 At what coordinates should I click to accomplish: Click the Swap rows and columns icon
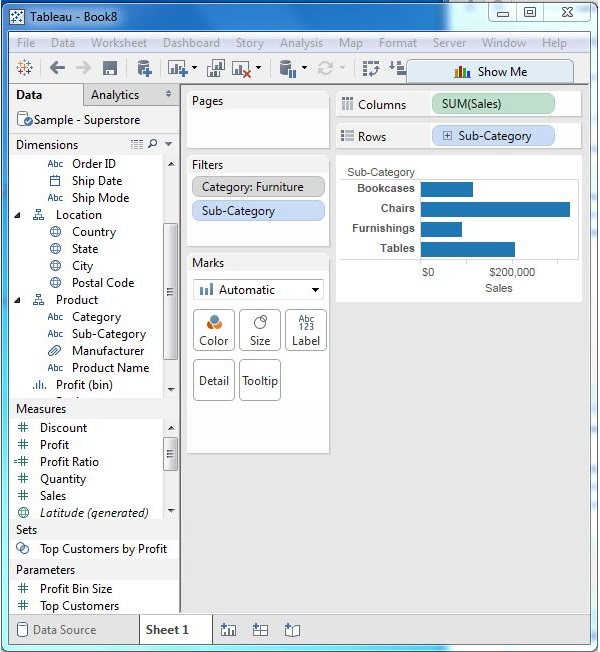pos(371,68)
